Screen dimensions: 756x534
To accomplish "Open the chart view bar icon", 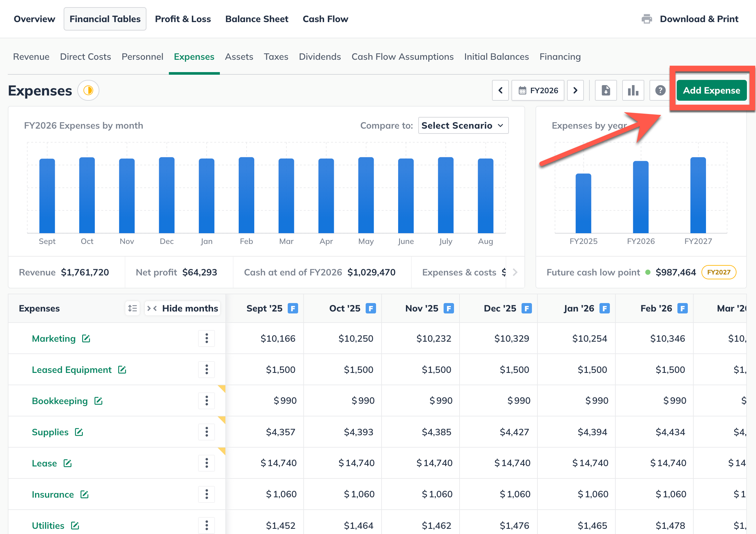I will point(633,90).
